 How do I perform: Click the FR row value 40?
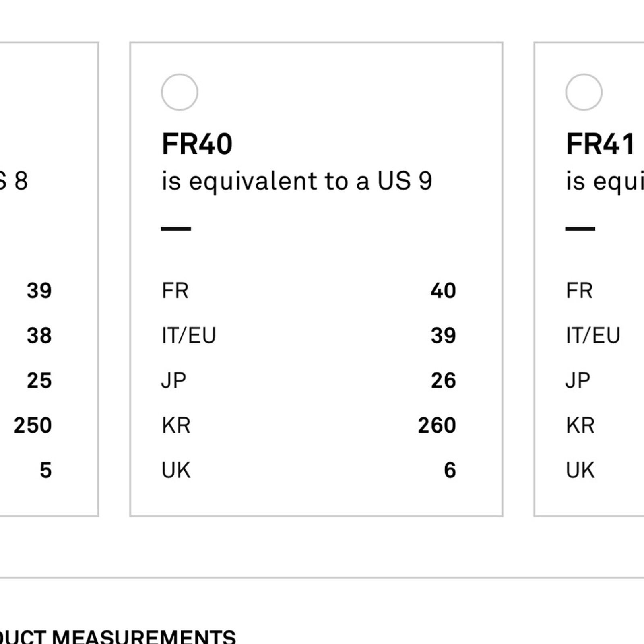[x=443, y=291]
